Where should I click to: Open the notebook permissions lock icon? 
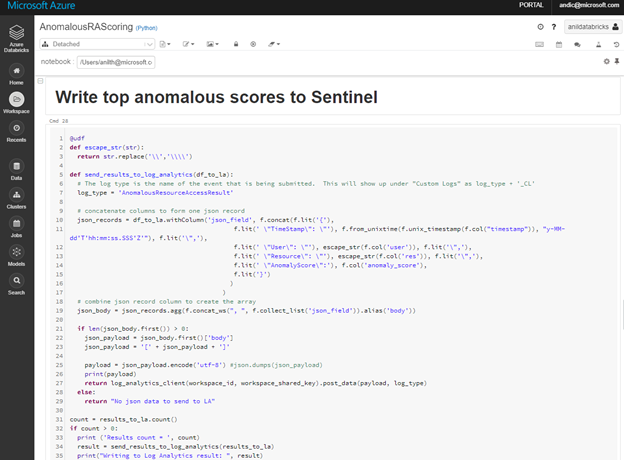click(236, 45)
